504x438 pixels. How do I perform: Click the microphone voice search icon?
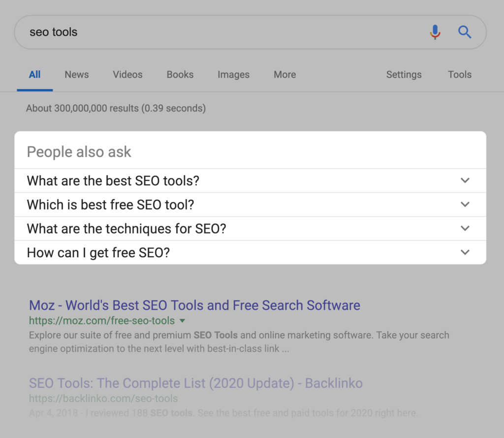(x=435, y=33)
